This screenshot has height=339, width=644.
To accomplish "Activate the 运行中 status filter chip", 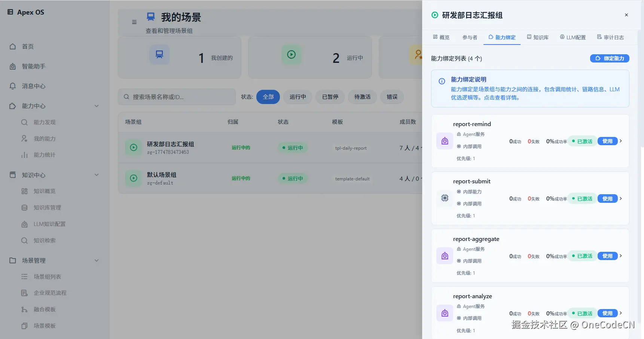I will (297, 97).
